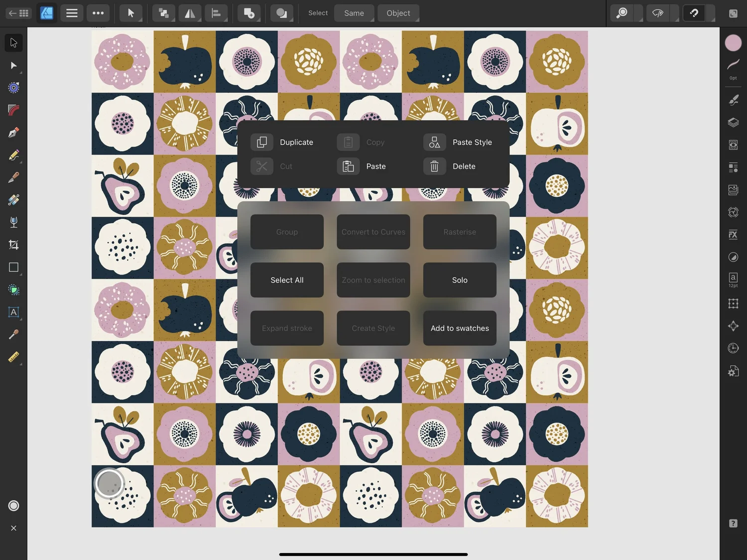Switch to the Node tool
The image size is (747, 560).
13,65
